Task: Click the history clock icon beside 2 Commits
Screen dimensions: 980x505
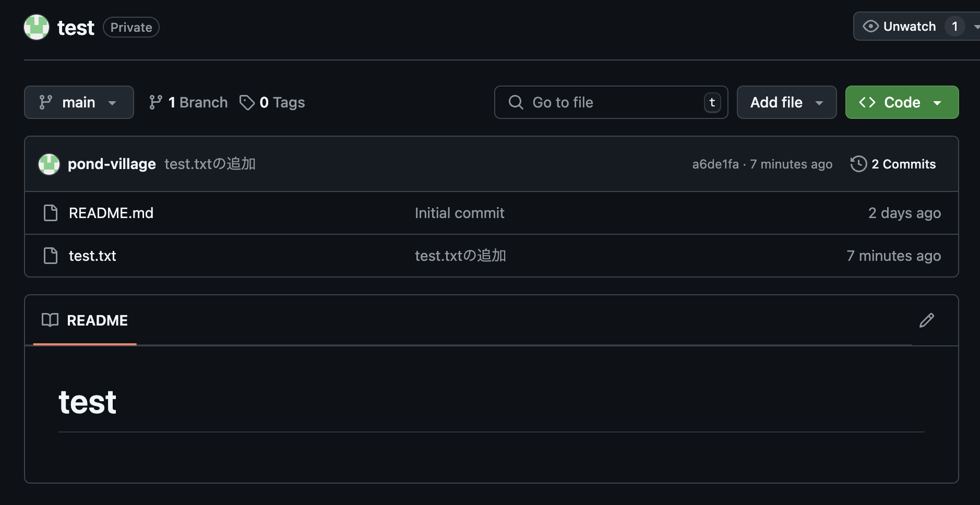Action: [858, 164]
